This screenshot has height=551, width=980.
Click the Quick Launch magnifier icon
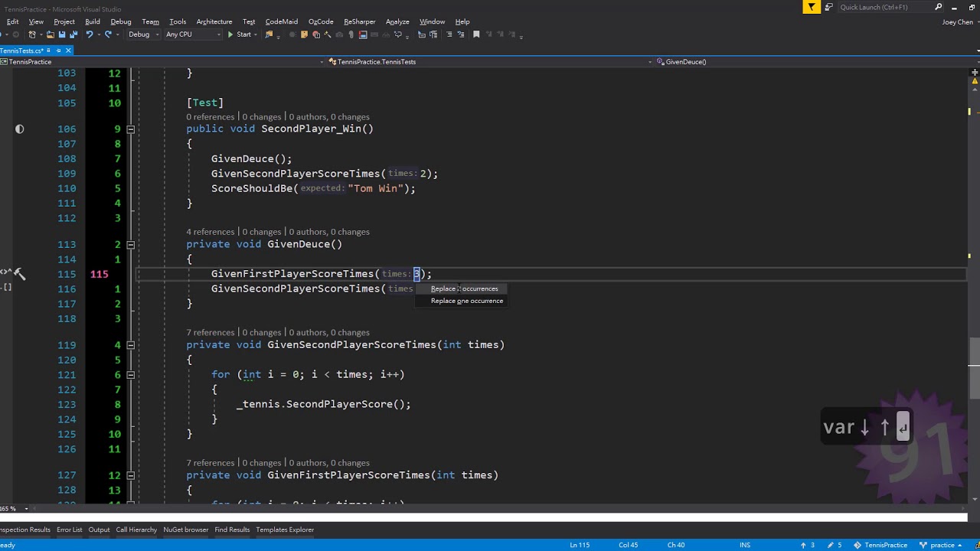click(x=939, y=7)
